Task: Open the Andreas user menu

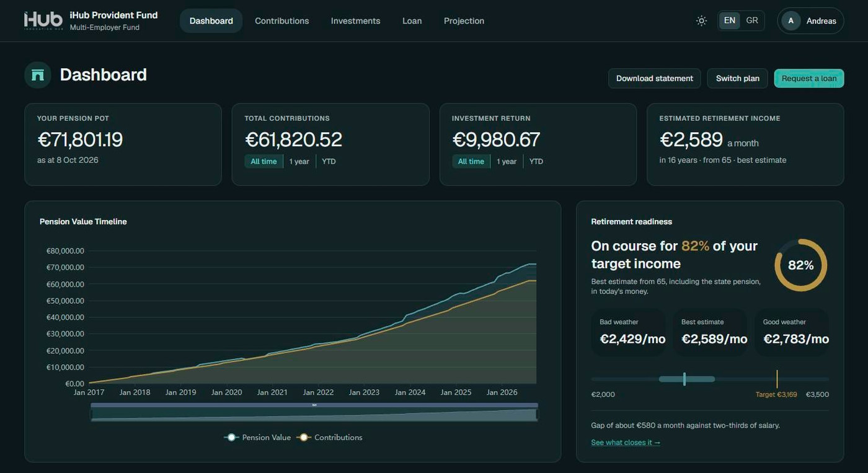Action: point(810,20)
